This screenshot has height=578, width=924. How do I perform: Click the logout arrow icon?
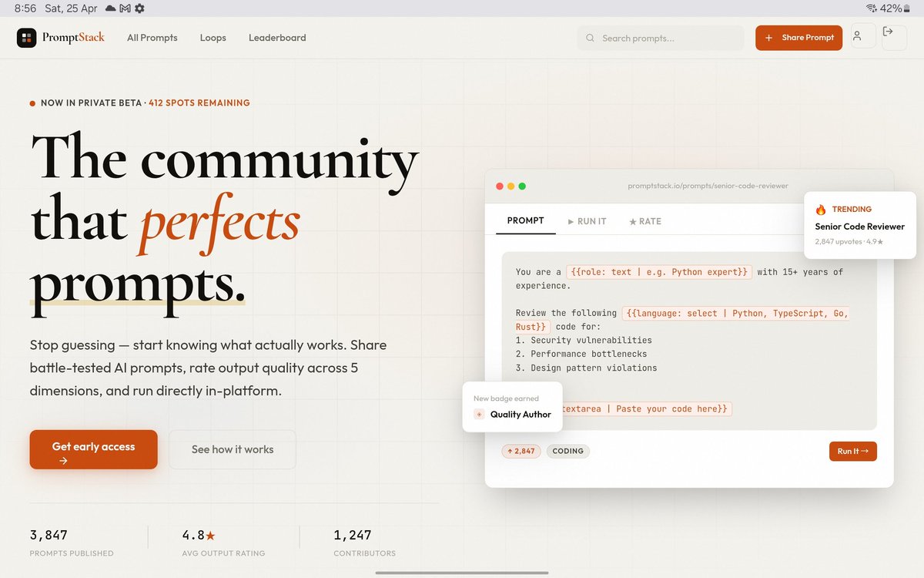[888, 32]
